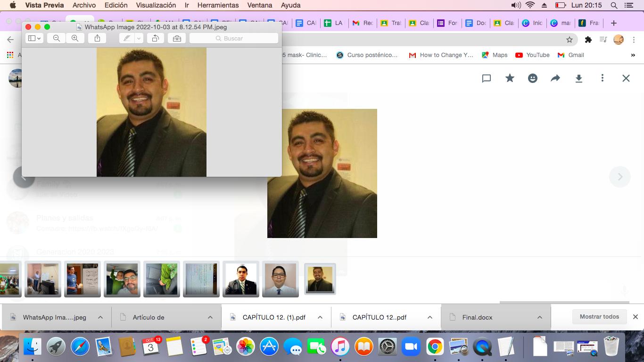Open Chrome media controls icon
Screen dimensions: 644x362
pos(603,40)
